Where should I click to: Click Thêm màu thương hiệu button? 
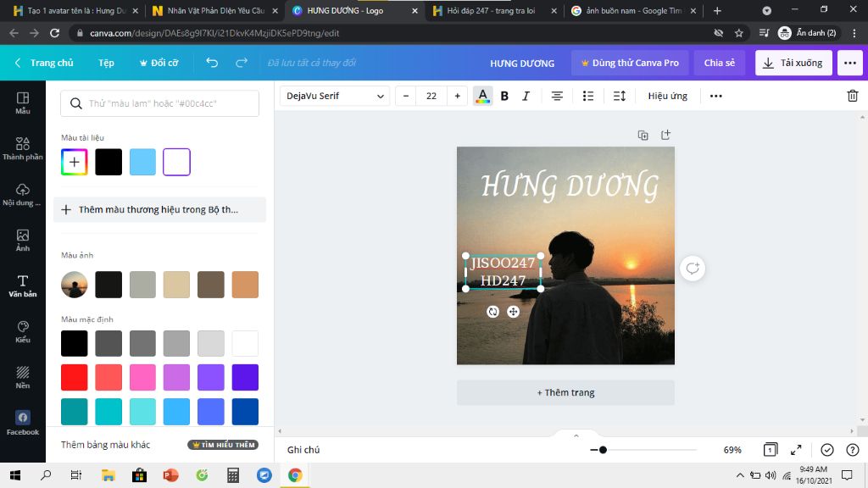pyautogui.click(x=159, y=210)
